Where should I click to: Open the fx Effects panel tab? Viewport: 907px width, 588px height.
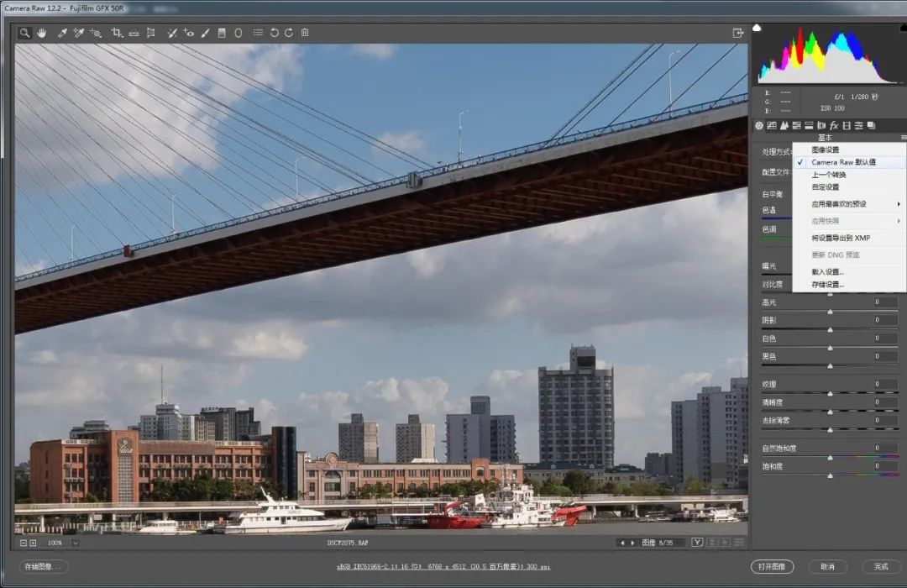(834, 125)
